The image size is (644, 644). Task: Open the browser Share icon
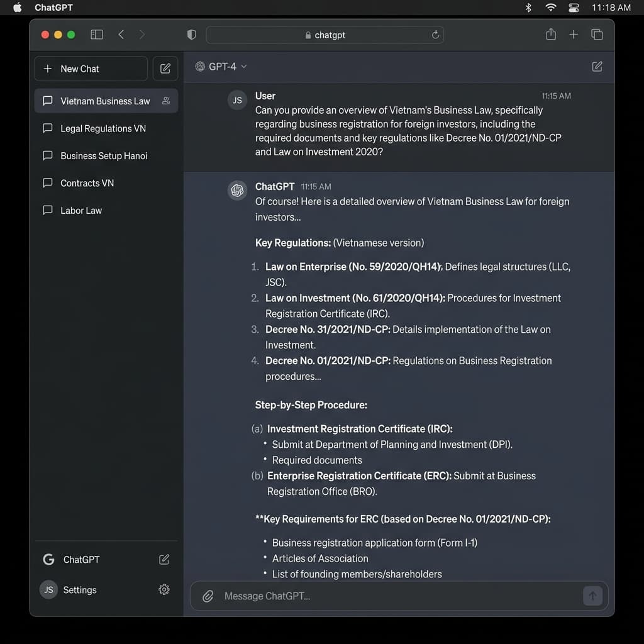coord(551,34)
